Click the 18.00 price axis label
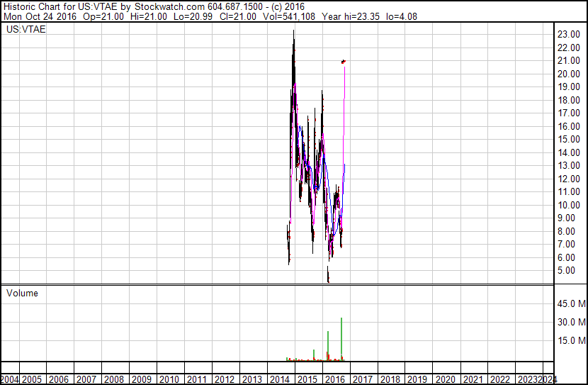Viewport: 588px width, 385px height. pos(568,100)
